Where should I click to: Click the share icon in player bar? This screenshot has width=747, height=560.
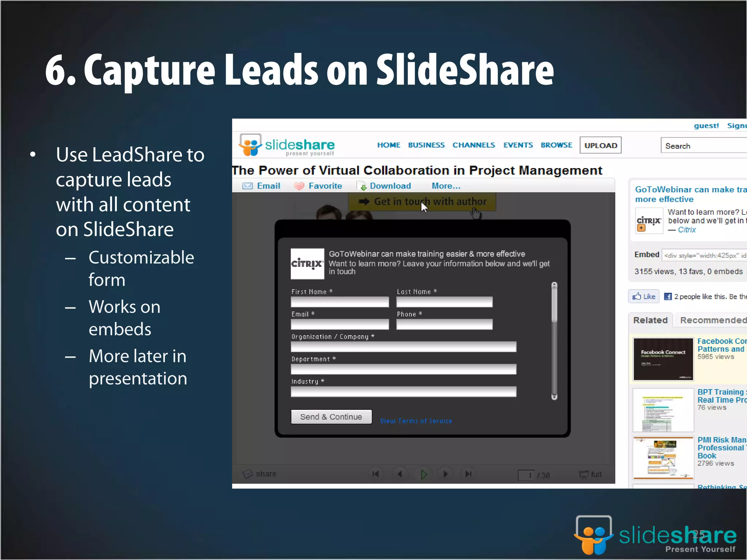point(248,474)
